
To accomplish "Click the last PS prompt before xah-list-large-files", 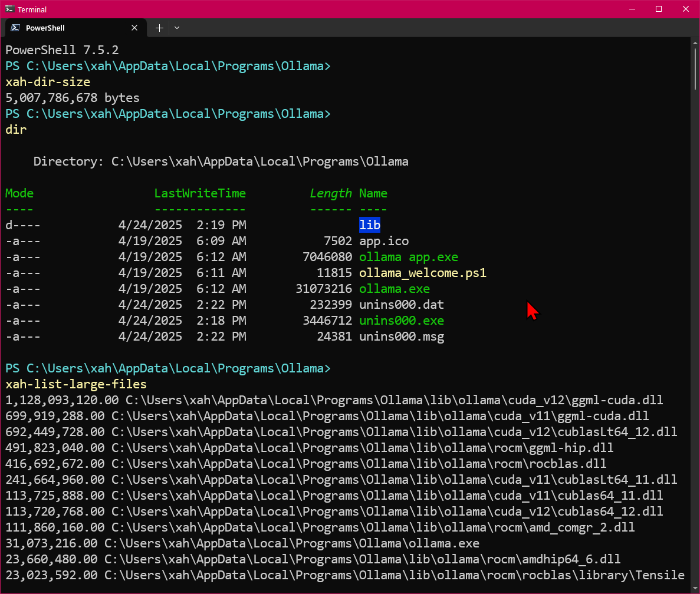I will click(168, 368).
